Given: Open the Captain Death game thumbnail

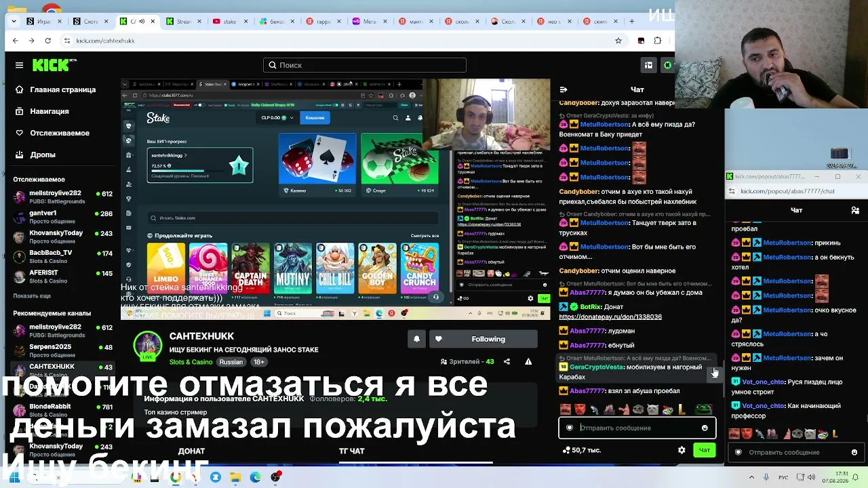Looking at the screenshot, I should coord(250,268).
